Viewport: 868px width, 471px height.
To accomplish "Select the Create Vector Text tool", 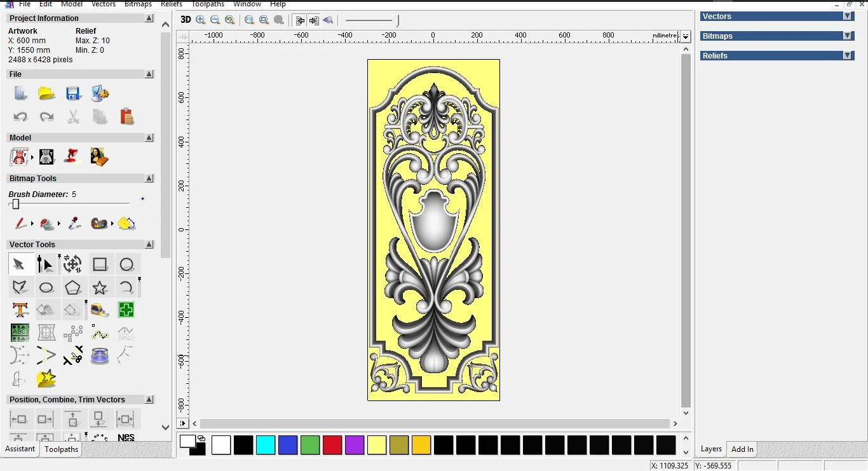I will (20, 310).
